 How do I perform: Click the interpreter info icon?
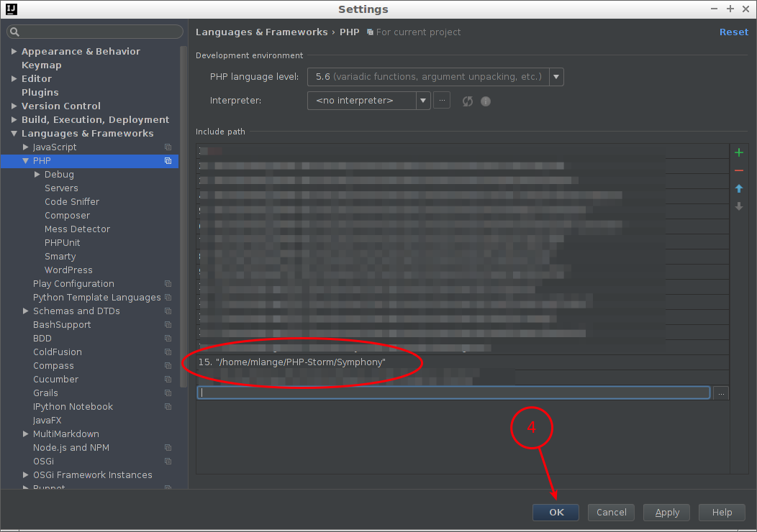pyautogui.click(x=486, y=101)
